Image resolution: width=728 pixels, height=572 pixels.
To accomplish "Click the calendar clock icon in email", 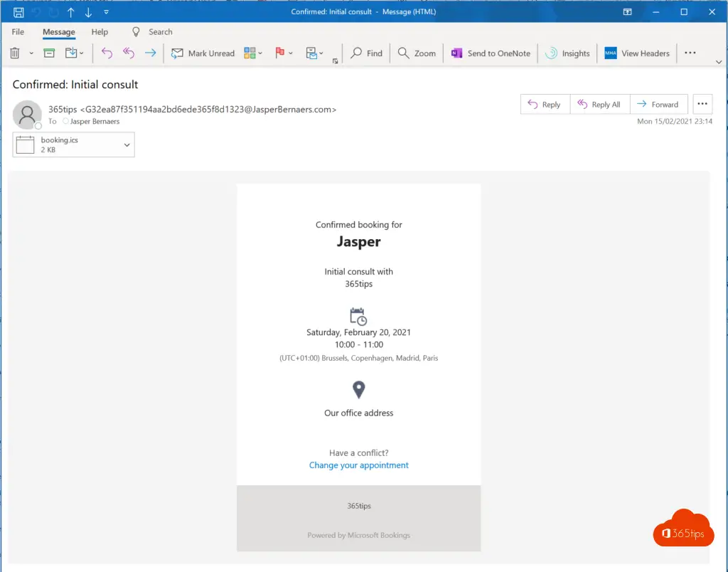I will click(358, 317).
